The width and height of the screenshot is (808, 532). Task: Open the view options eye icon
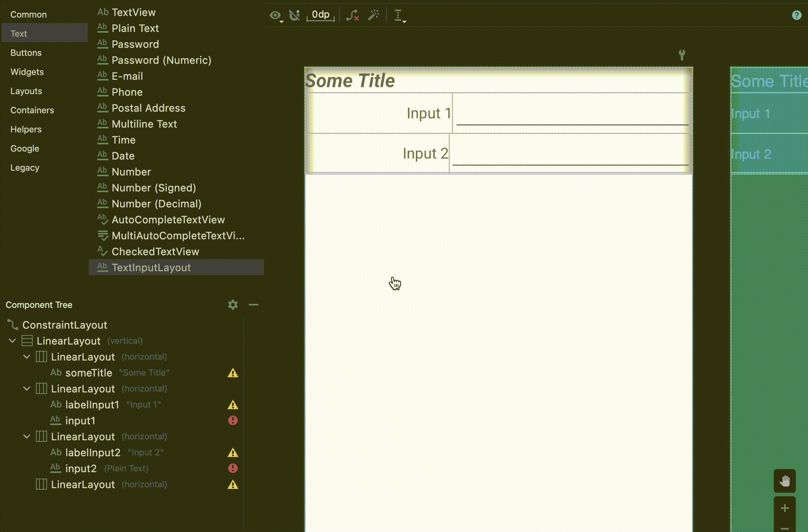pos(275,15)
